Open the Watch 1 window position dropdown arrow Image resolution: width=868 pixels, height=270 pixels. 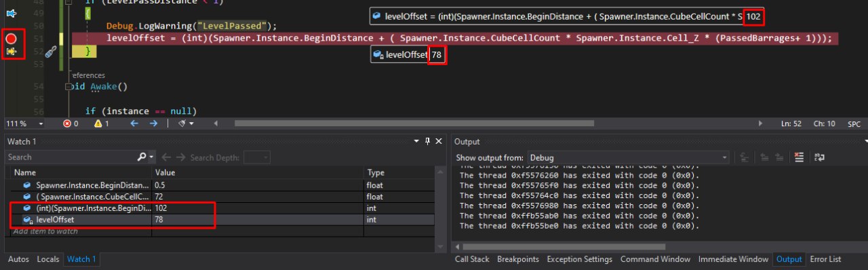tap(416, 141)
